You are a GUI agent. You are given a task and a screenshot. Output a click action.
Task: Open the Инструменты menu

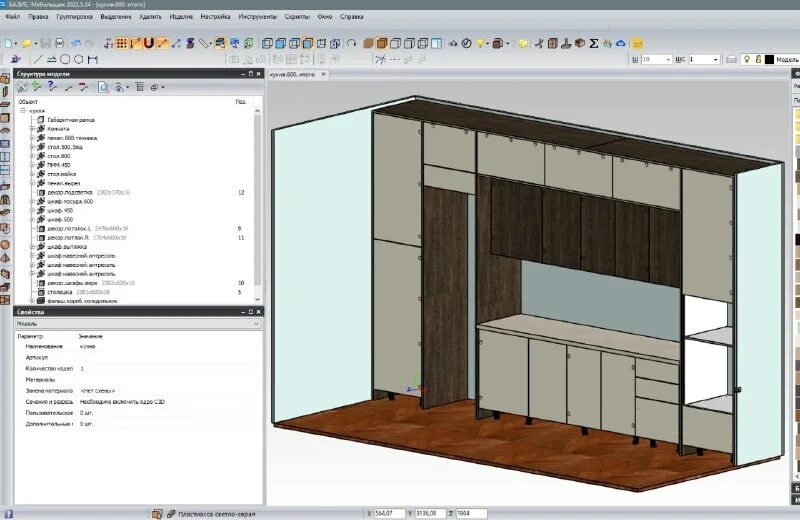[x=257, y=17]
